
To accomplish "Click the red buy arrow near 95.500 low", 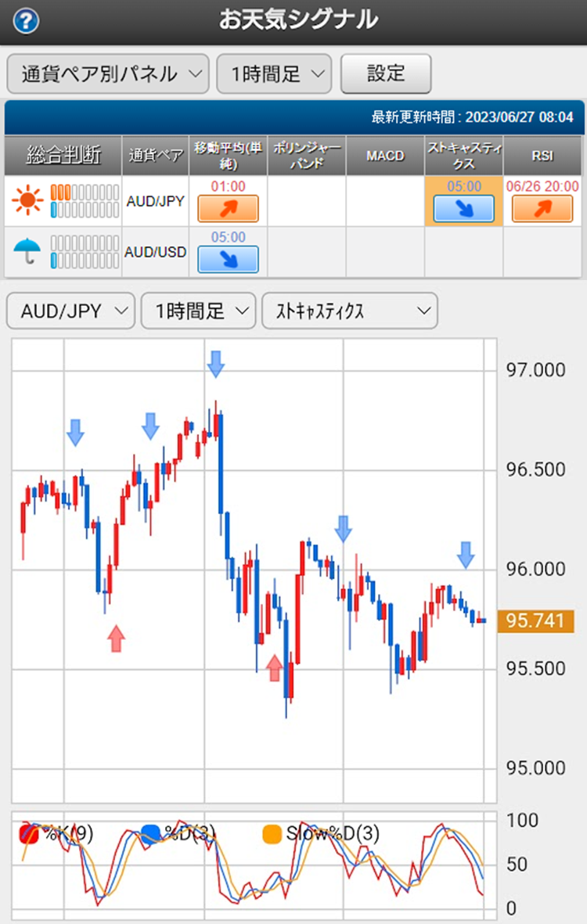I will (274, 667).
